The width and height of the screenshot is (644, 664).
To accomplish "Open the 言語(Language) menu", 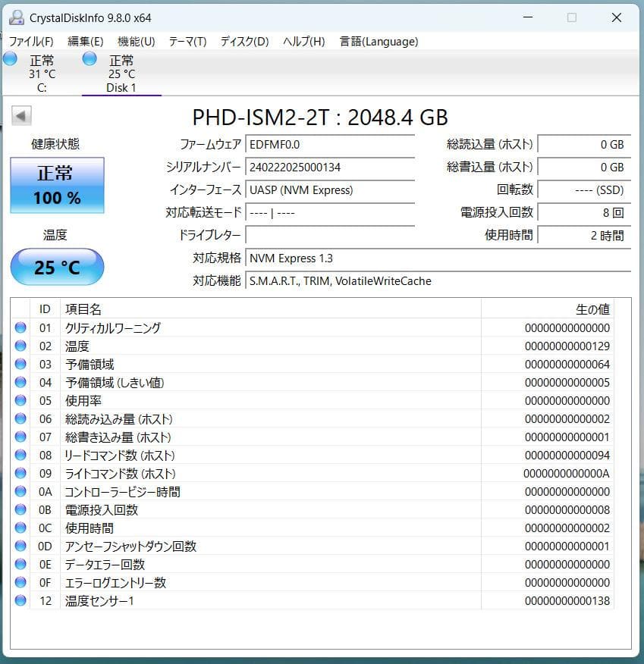I will [379, 42].
